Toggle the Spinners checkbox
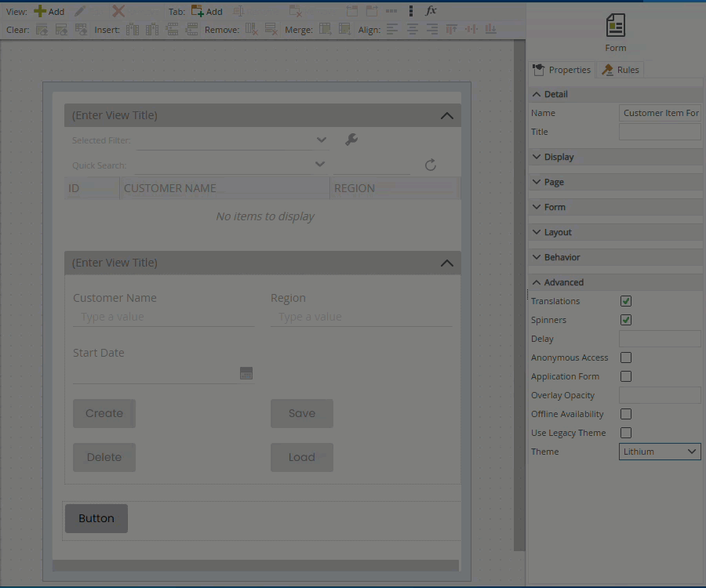 point(626,320)
